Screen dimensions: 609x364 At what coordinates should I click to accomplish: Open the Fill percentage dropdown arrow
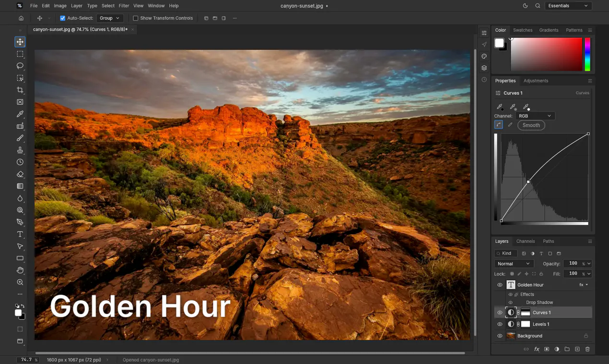[589, 273]
